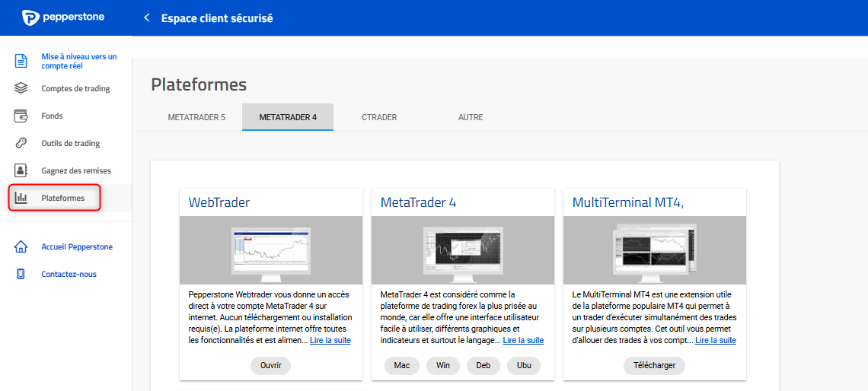Download MetaTrader 4 Ubu version

(524, 366)
